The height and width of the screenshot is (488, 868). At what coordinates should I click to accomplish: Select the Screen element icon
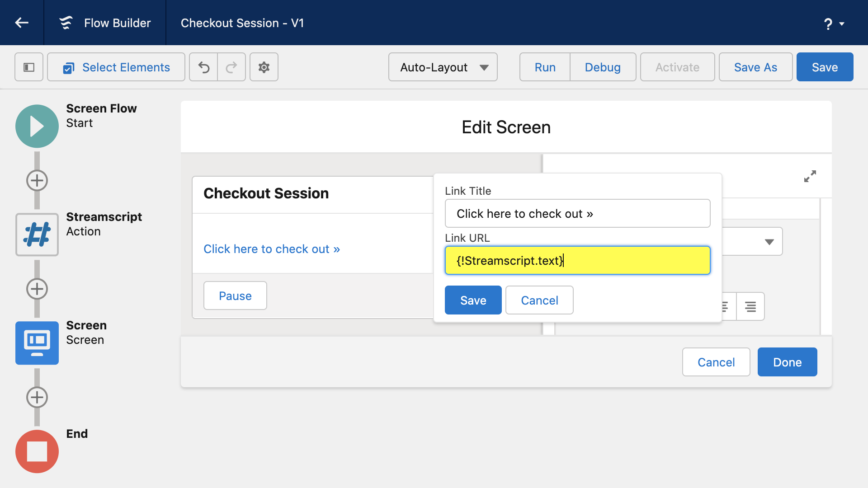pyautogui.click(x=37, y=343)
